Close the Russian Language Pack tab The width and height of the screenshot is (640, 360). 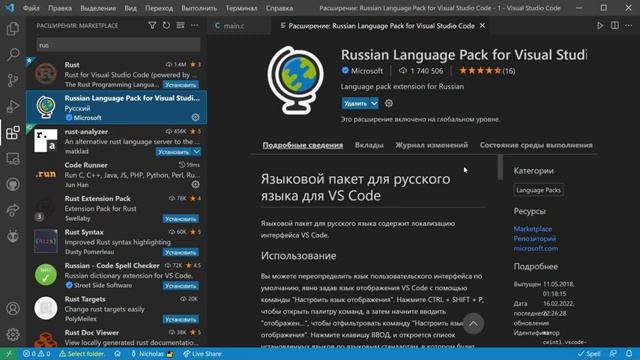482,26
